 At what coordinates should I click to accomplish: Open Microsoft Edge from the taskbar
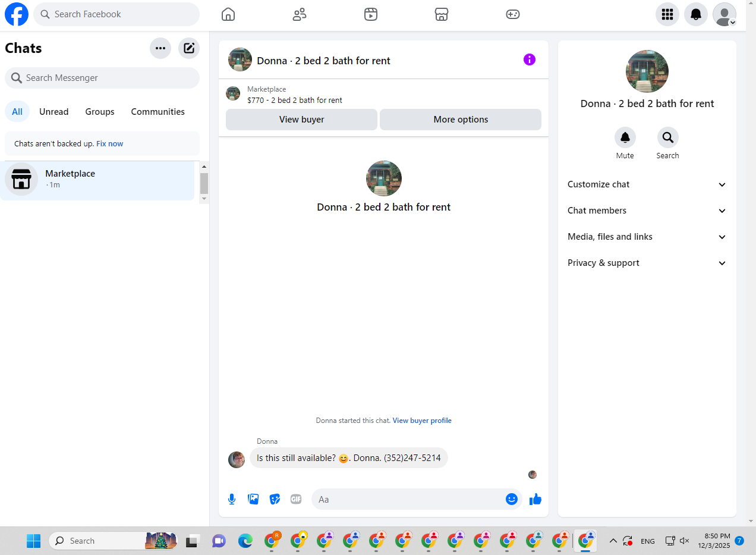tap(245, 541)
